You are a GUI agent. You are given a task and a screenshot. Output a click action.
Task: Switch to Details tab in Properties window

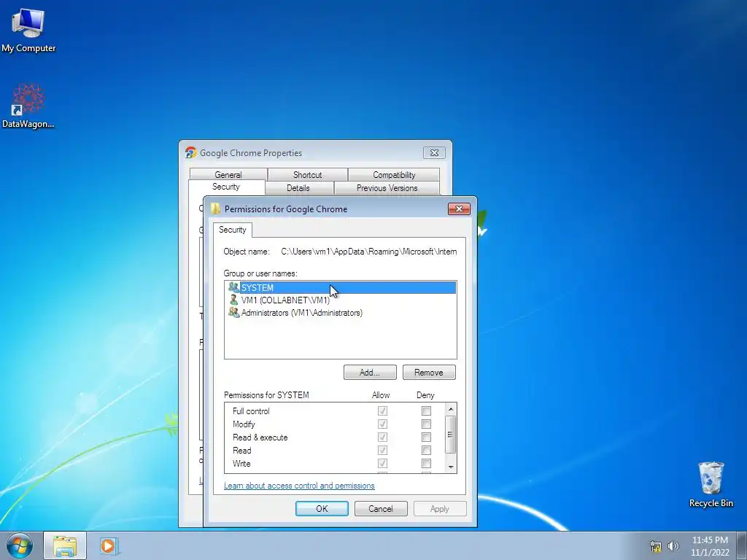(x=298, y=188)
